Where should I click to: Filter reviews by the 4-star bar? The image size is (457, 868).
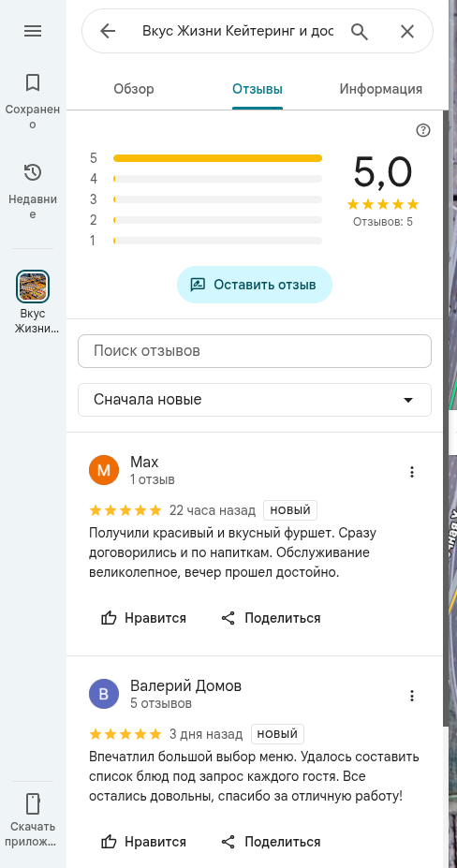click(217, 179)
